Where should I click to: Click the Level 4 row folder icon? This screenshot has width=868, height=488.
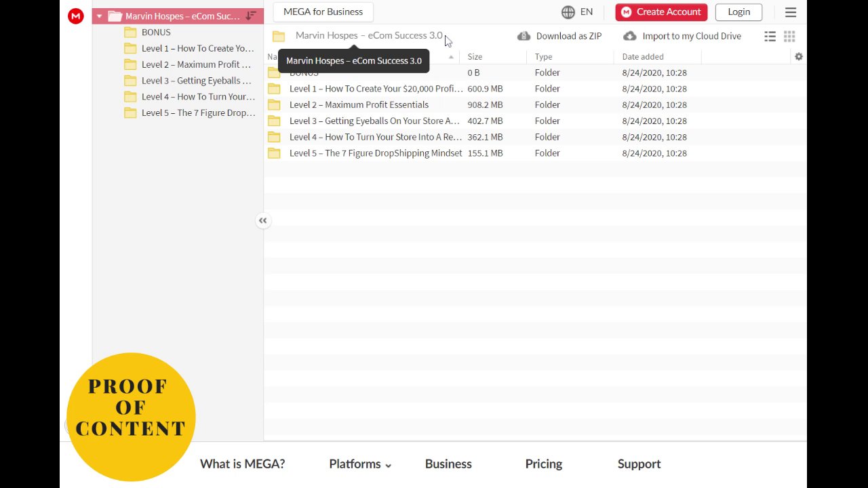(274, 137)
